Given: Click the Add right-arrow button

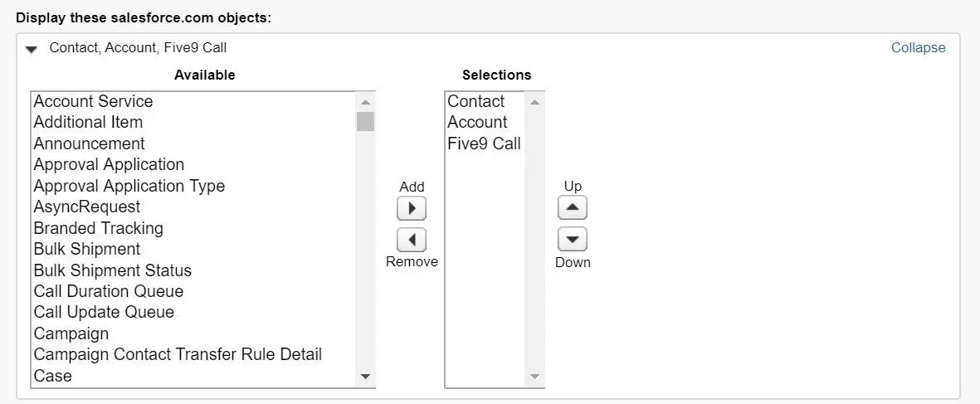Looking at the screenshot, I should pyautogui.click(x=412, y=208).
